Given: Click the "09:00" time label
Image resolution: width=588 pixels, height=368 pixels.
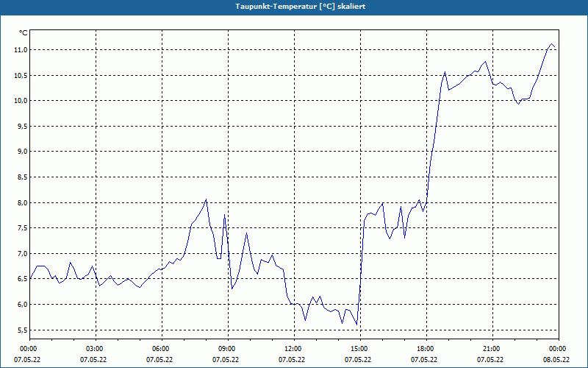Looking at the screenshot, I should coord(228,349).
